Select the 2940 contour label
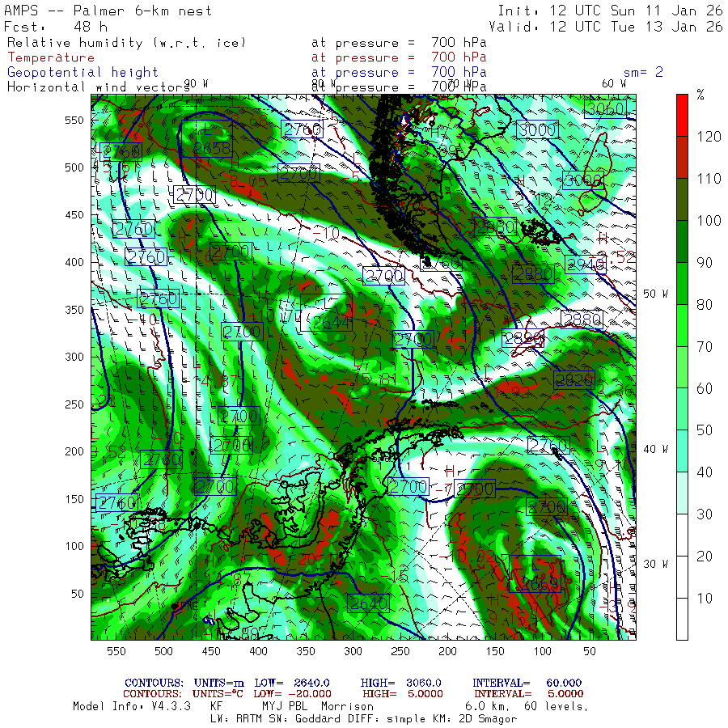The width and height of the screenshot is (728, 728). click(x=586, y=265)
